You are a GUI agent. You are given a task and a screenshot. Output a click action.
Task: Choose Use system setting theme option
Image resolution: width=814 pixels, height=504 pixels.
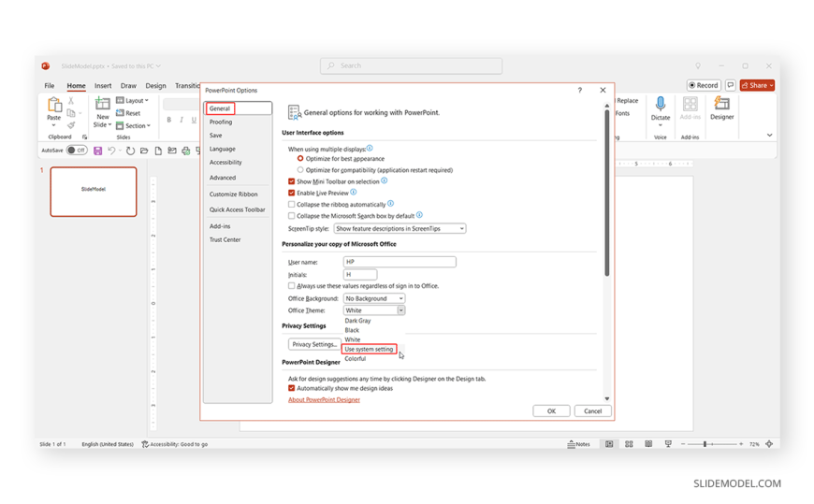[x=369, y=350]
